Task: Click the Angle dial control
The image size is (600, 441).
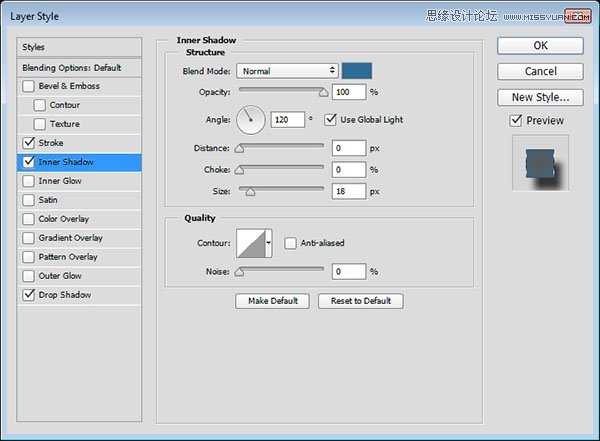Action: click(251, 120)
